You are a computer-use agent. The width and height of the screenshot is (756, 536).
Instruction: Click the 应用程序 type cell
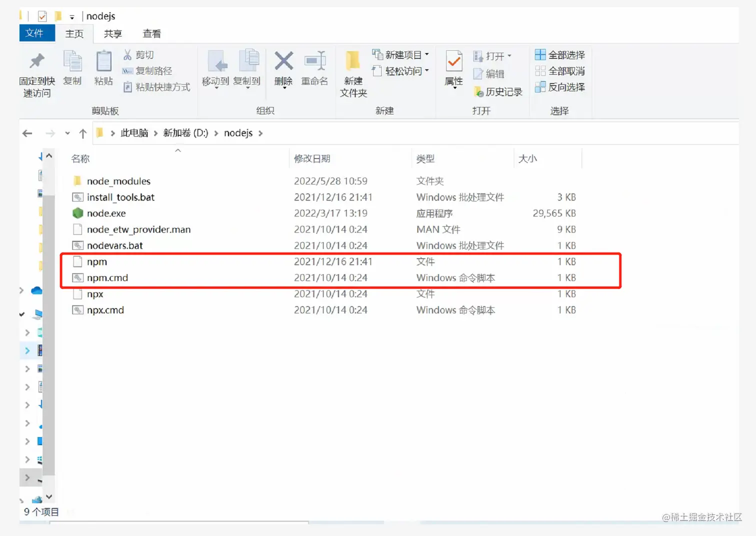point(434,213)
